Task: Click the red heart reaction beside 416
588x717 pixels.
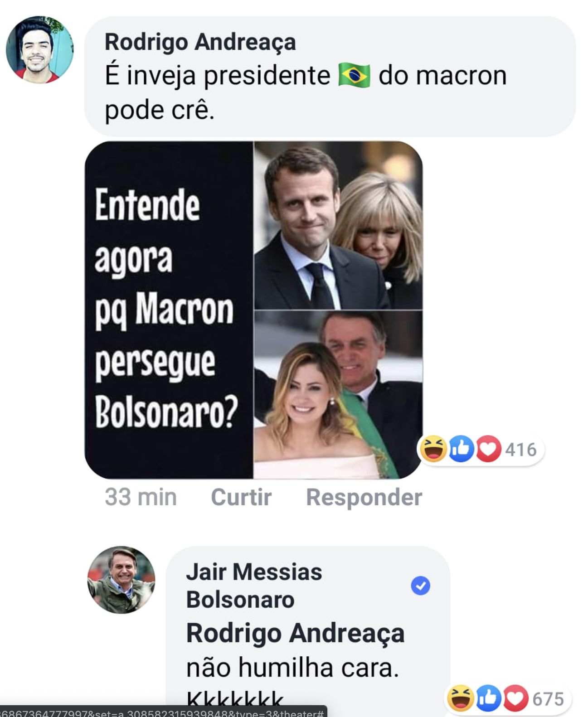Action: tap(488, 449)
